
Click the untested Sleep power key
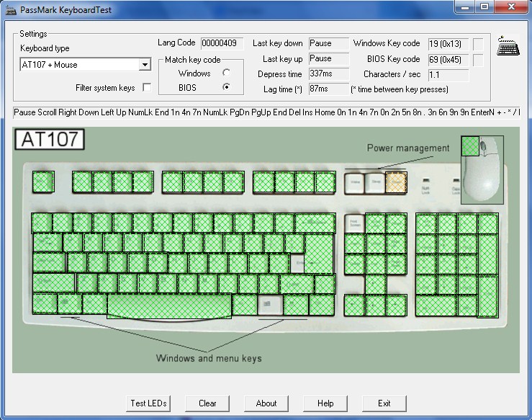pos(375,183)
